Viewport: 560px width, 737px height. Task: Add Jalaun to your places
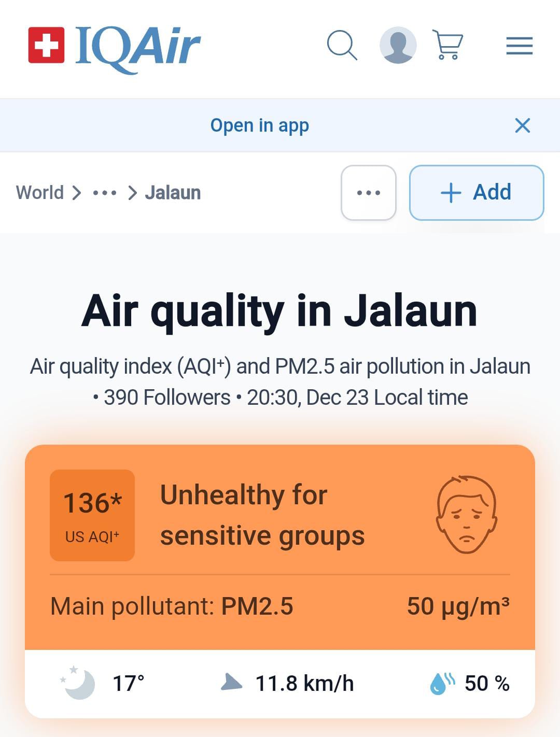pos(477,193)
